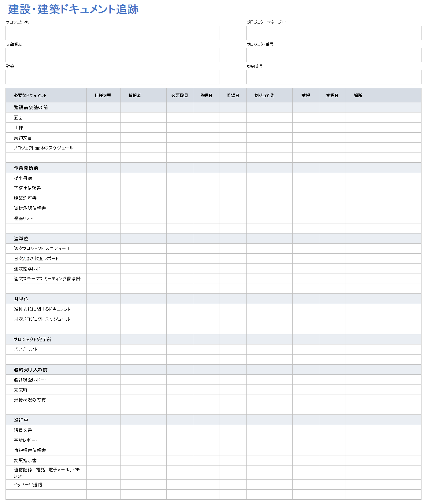Click the 場所 cell in the 建築許可書 row
This screenshot has height=504, width=427.
tap(384, 198)
